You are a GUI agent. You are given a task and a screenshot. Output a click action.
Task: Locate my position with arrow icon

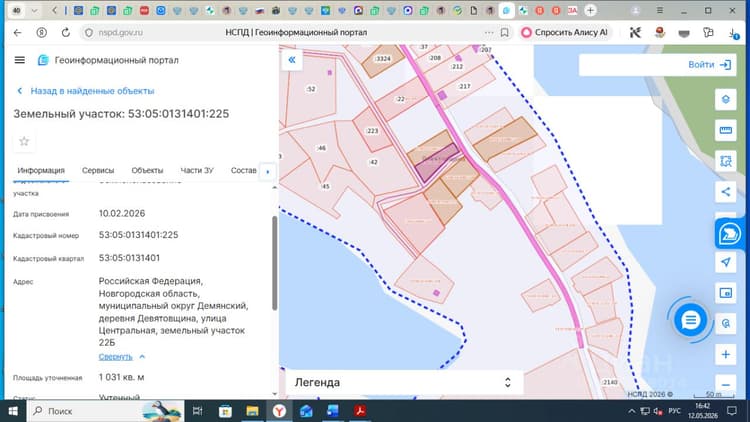tap(726, 262)
